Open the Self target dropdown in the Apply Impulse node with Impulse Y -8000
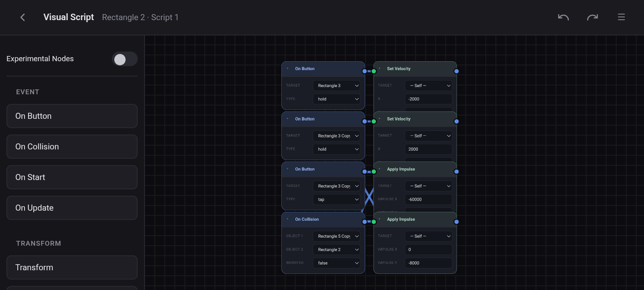 pos(428,236)
